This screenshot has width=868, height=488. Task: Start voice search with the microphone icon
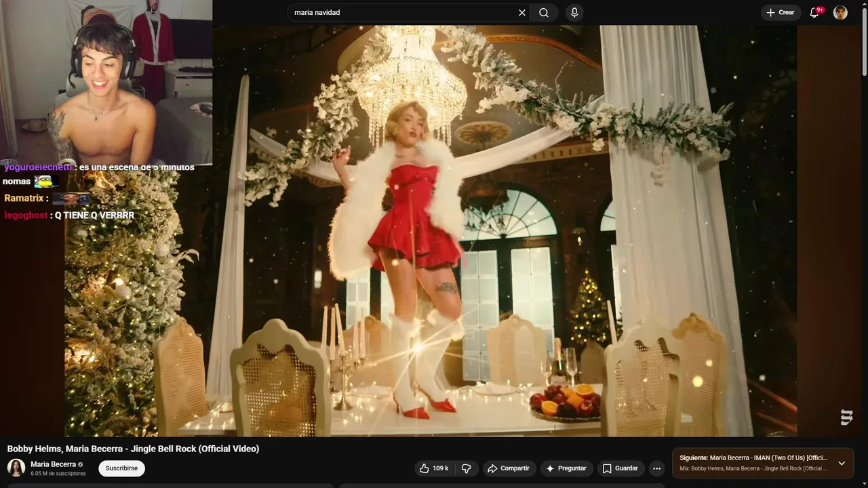pyautogui.click(x=574, y=13)
